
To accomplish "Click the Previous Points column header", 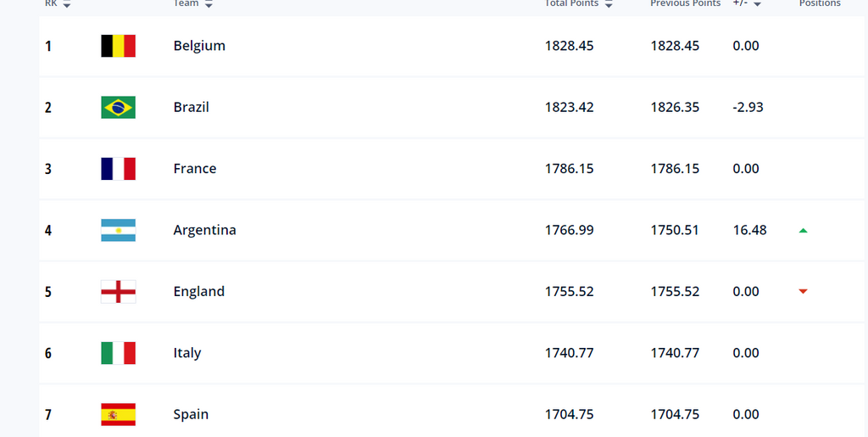I will tap(685, 3).
